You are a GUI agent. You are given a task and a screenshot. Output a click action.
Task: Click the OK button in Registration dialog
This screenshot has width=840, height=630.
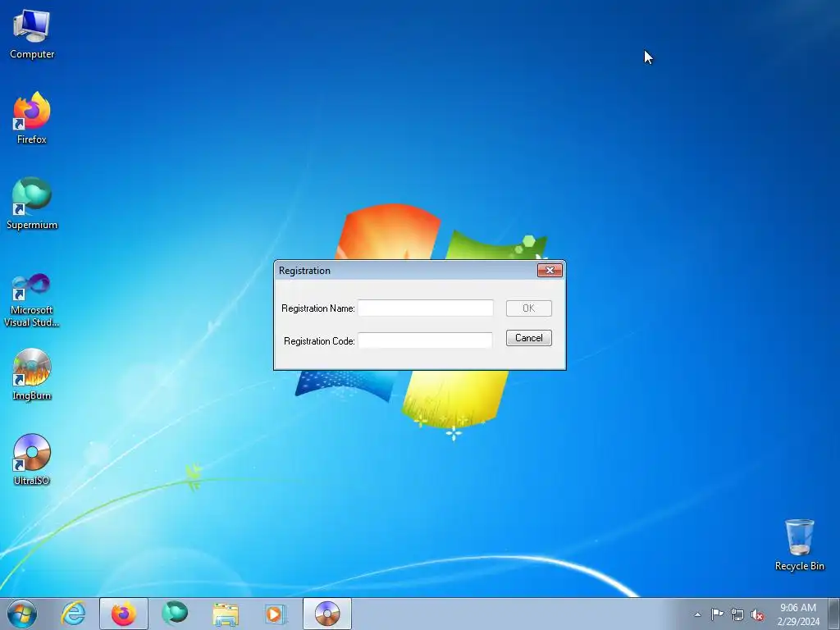point(529,308)
